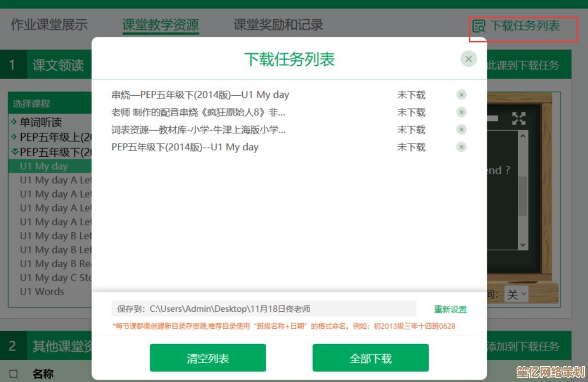Click the blackboard scrollbar down arrow
The height and width of the screenshot is (382, 588).
[523, 245]
